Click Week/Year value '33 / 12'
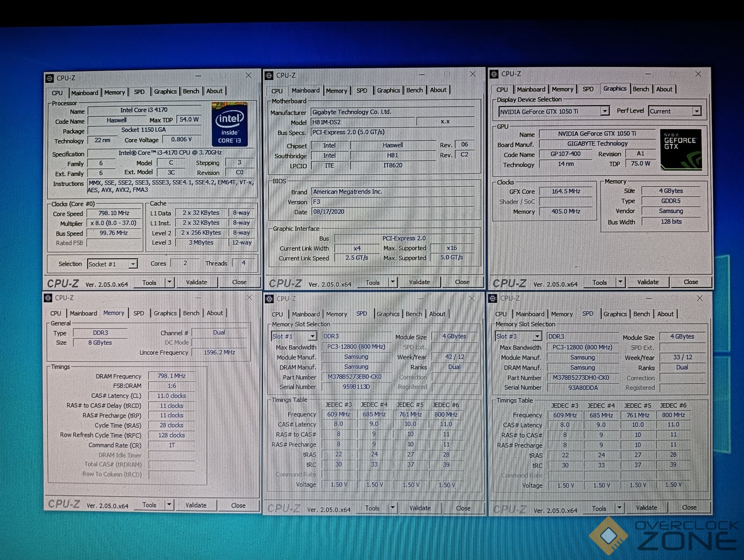744x560 pixels. [x=682, y=357]
